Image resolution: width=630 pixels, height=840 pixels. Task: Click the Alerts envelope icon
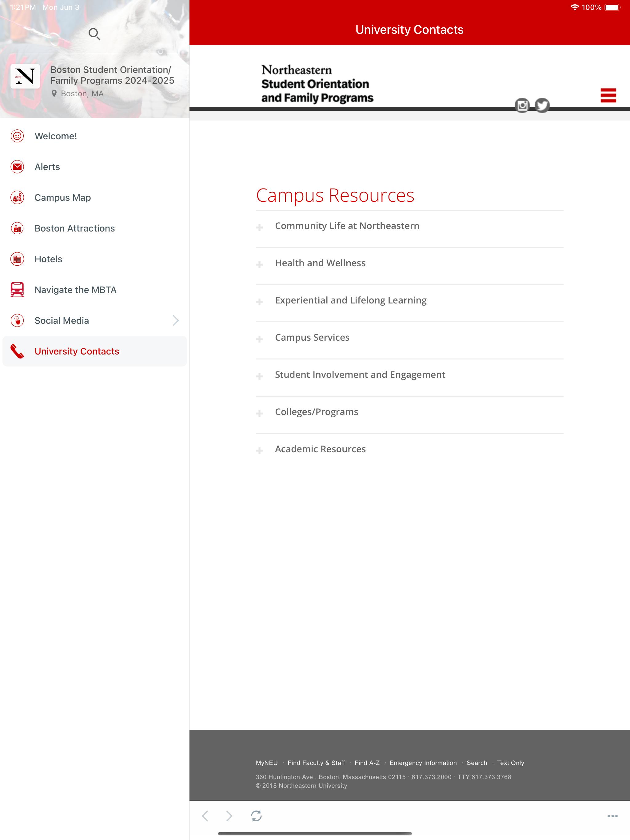click(17, 167)
